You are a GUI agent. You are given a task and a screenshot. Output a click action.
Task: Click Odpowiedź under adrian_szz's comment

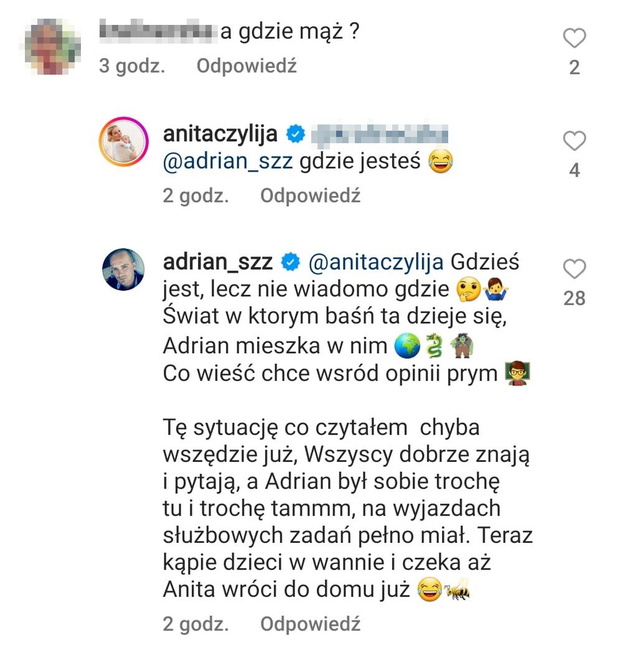310,624
